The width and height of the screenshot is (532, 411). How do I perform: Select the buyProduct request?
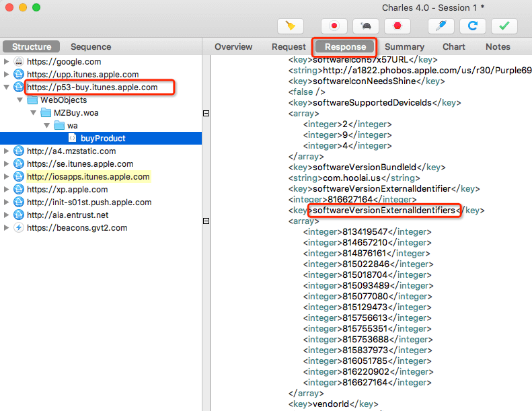point(103,139)
